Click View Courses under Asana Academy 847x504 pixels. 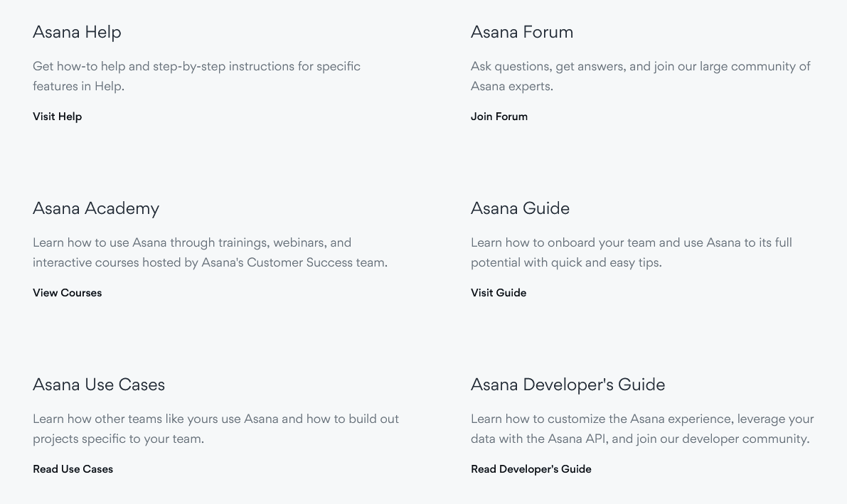pyautogui.click(x=67, y=293)
